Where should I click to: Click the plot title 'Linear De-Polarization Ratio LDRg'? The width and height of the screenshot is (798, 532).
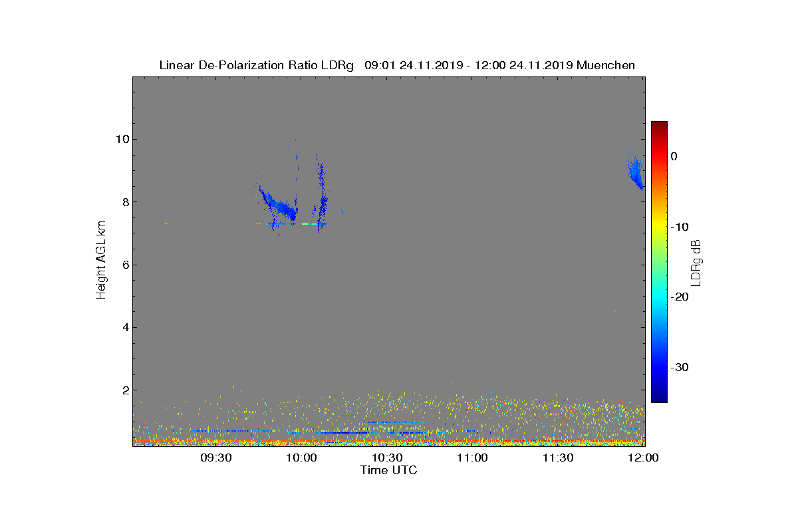tap(258, 65)
